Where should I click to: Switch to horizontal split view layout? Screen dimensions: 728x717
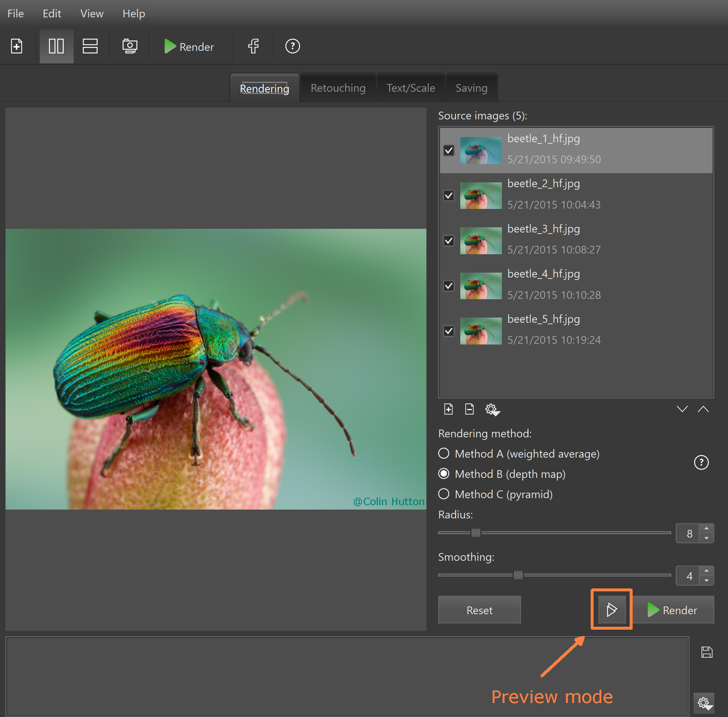pos(90,46)
